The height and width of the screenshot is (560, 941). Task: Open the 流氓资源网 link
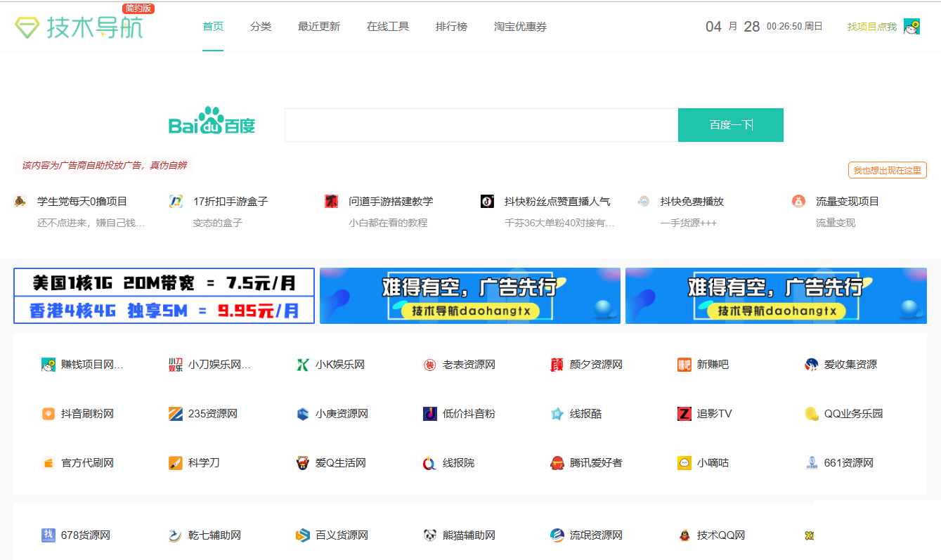coord(596,535)
